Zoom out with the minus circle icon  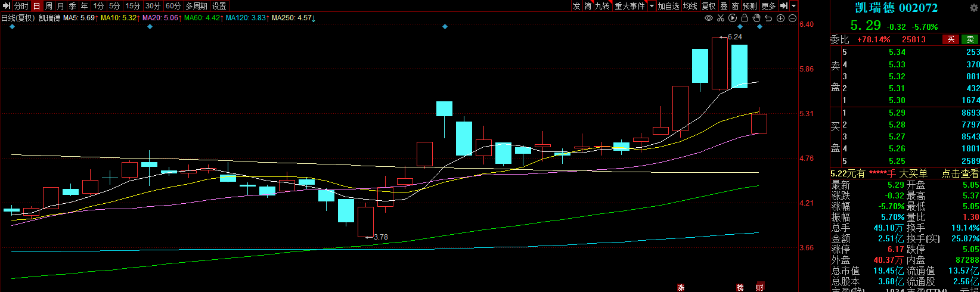[792, 18]
